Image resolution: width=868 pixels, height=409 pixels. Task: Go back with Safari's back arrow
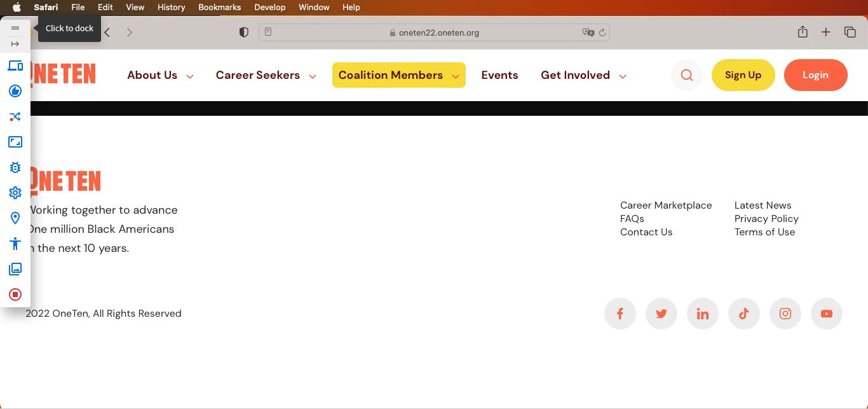click(107, 32)
